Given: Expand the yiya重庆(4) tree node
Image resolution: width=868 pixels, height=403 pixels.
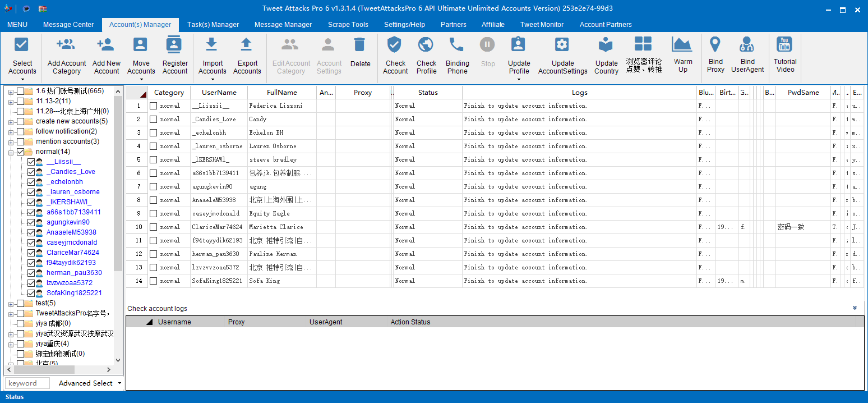Looking at the screenshot, I should click(11, 344).
